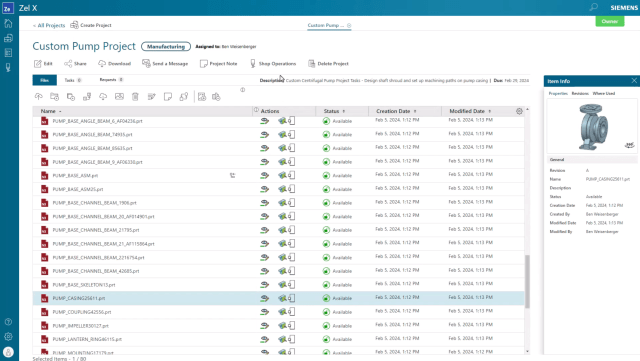The width and height of the screenshot is (640, 361).
Task: Switch to the Files tab
Action: point(44,80)
